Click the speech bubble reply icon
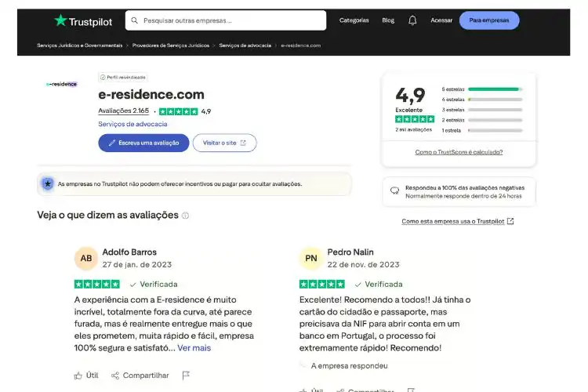Viewport: 588px width, 392px height. [394, 191]
